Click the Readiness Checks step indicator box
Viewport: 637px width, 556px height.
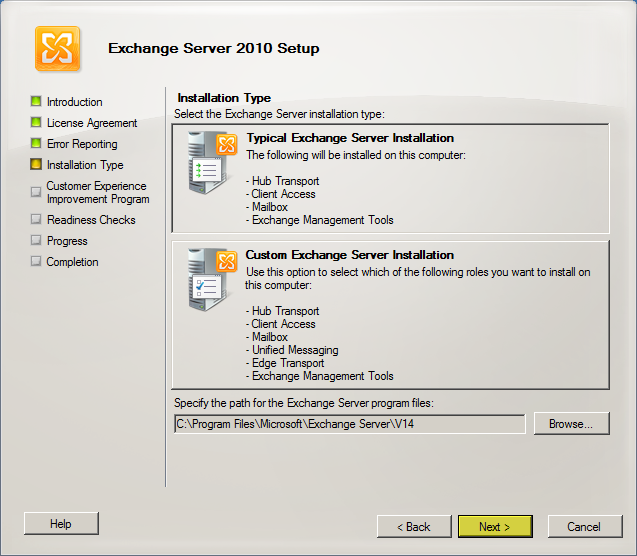point(36,219)
